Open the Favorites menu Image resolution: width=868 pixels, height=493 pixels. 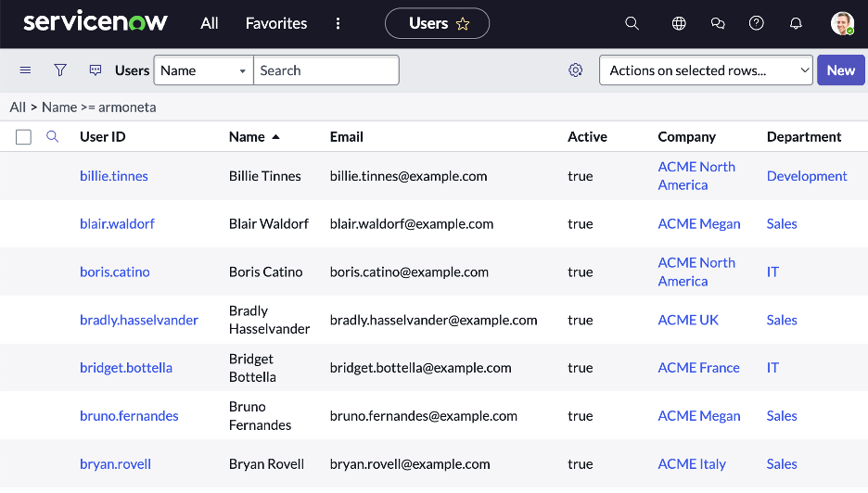[x=276, y=23]
